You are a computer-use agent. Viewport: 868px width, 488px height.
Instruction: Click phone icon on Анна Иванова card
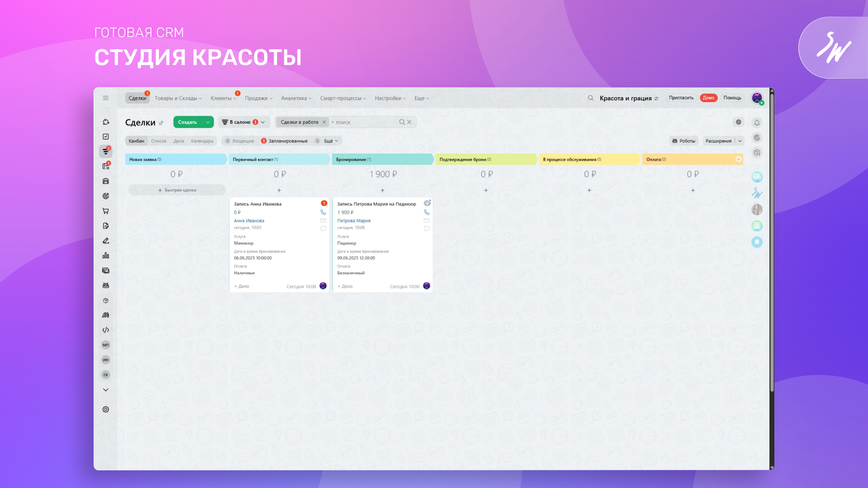tap(323, 212)
